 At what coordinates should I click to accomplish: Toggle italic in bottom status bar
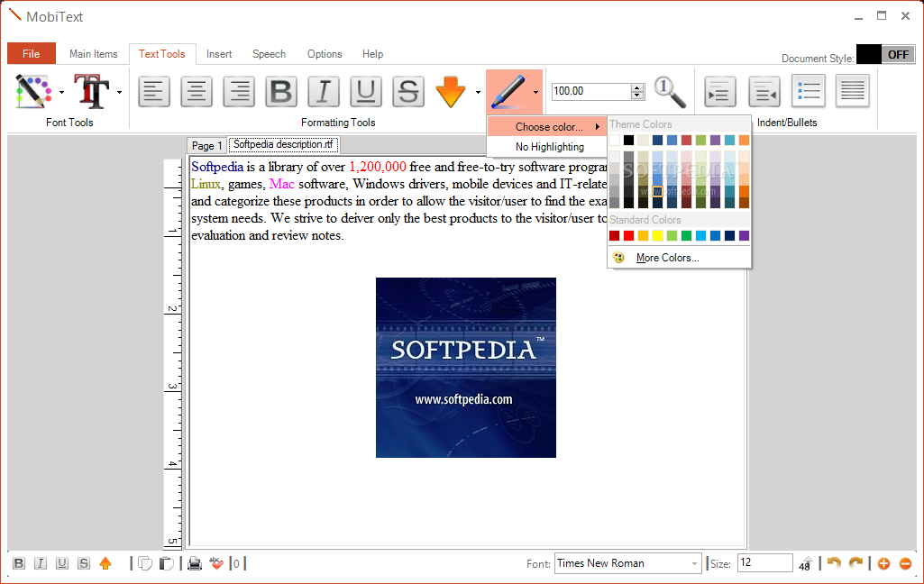[x=40, y=563]
